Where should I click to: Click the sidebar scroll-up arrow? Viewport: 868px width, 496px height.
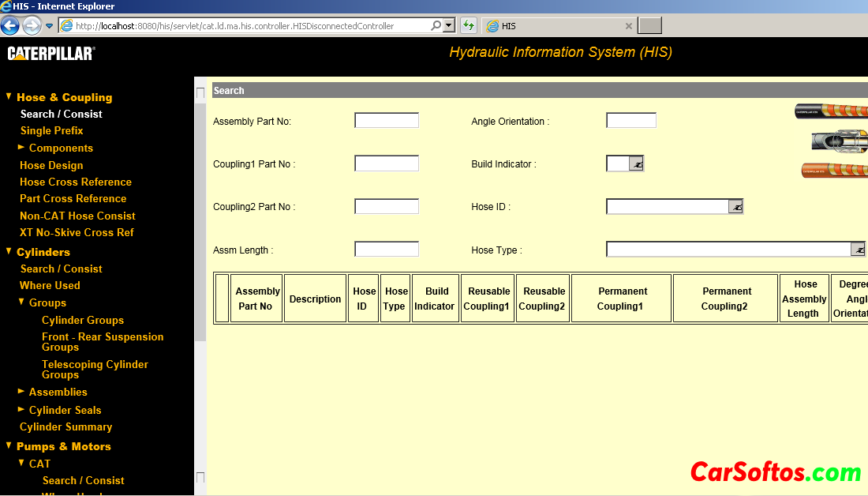[200, 93]
